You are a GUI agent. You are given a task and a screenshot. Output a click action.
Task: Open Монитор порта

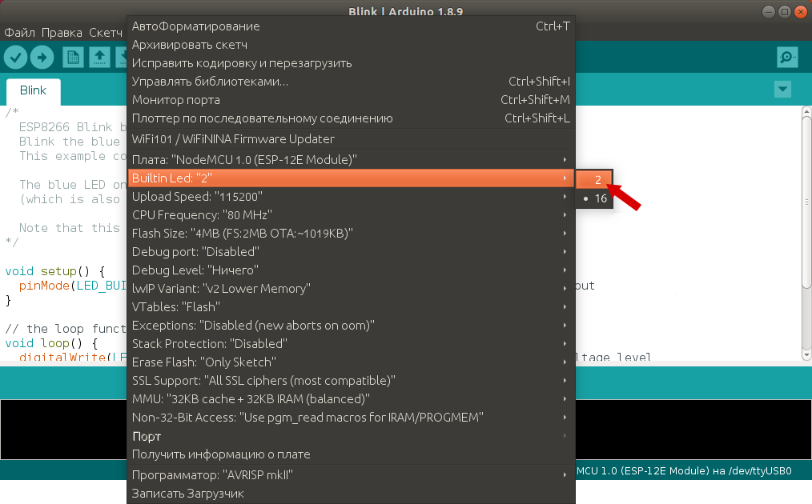(351, 100)
